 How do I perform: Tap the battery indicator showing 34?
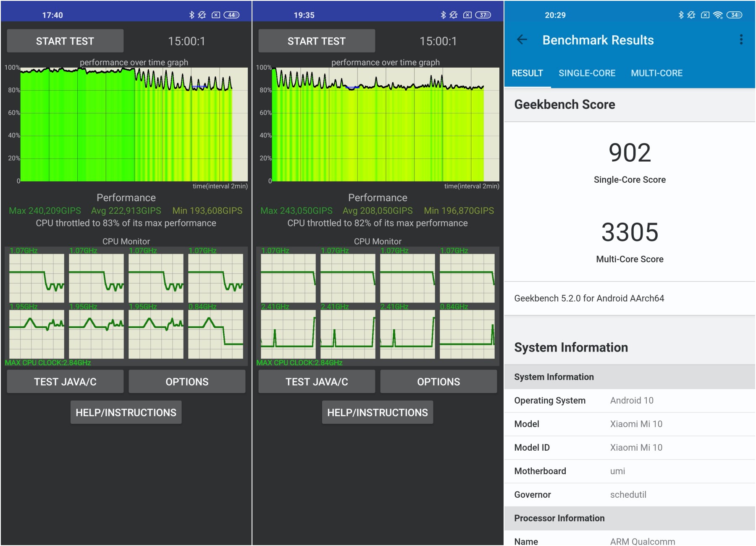point(734,15)
